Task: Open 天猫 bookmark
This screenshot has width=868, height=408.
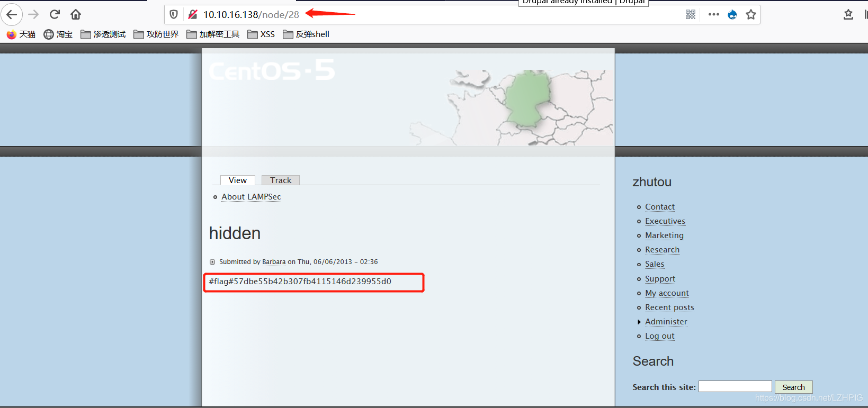Action: (21, 34)
